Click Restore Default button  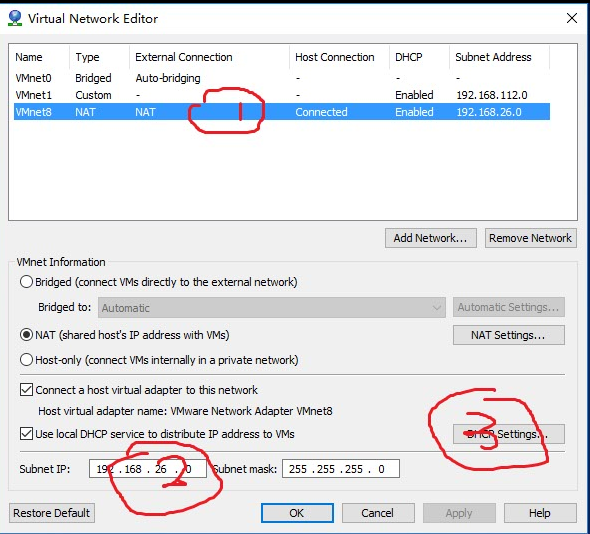coord(52,513)
